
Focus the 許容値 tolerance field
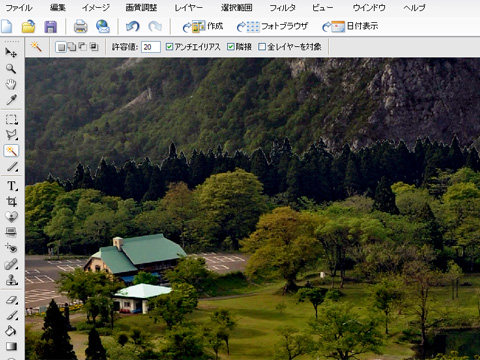(x=151, y=47)
